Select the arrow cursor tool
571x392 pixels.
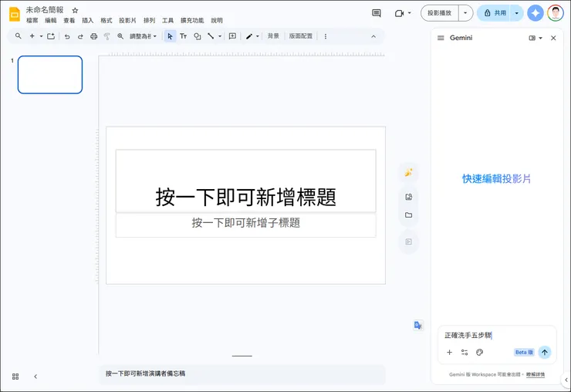tap(170, 36)
